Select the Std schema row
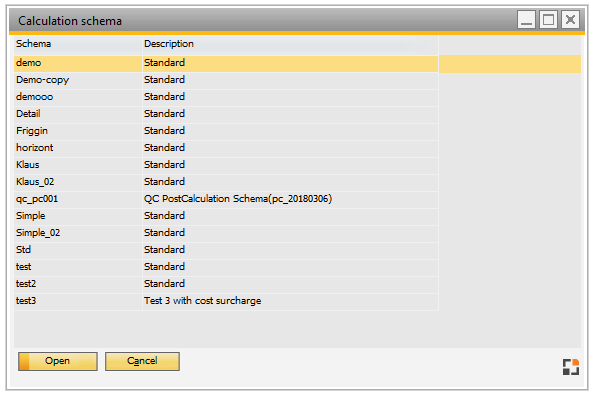594x397 pixels. coord(226,250)
